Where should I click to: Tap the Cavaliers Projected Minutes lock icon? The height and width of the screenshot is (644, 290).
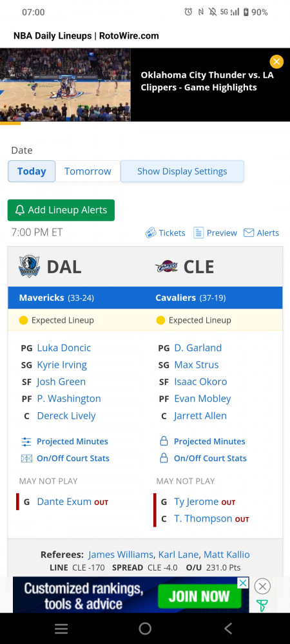164,442
